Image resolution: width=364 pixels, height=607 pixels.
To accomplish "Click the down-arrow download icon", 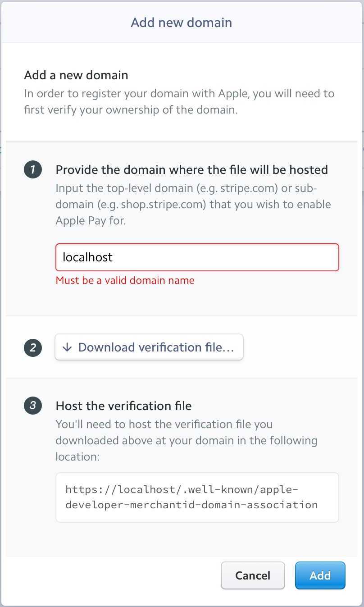I will click(x=67, y=347).
